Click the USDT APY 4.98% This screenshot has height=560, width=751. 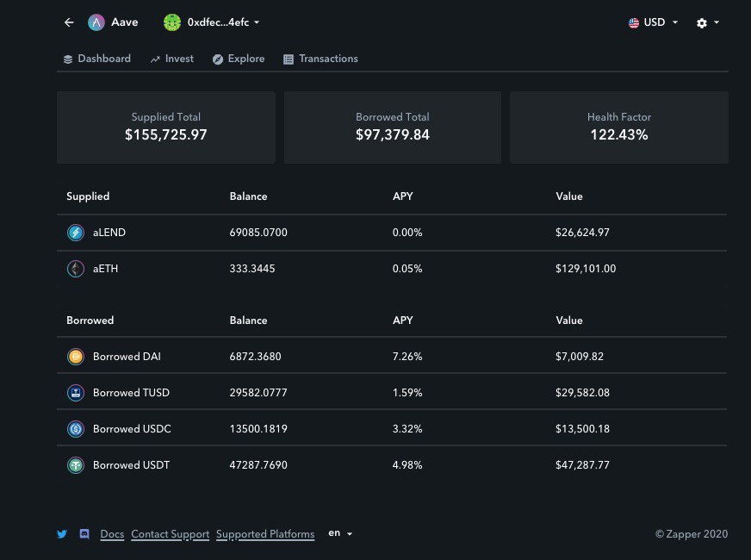[407, 465]
